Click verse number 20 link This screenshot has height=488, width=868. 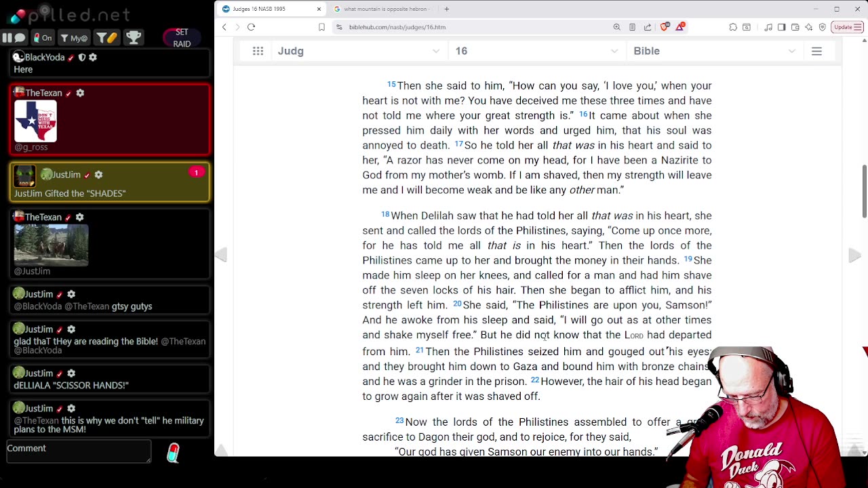point(457,304)
